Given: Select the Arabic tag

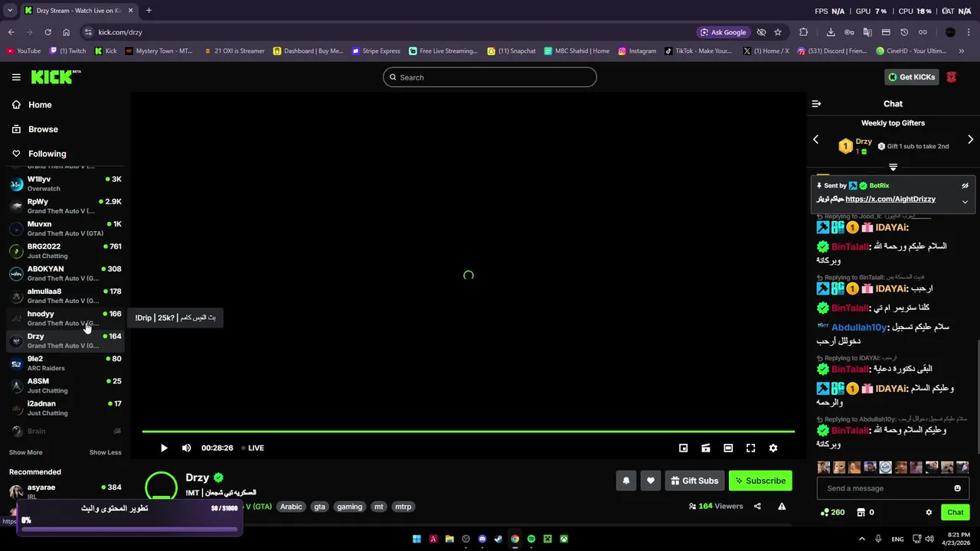Looking at the screenshot, I should point(291,507).
